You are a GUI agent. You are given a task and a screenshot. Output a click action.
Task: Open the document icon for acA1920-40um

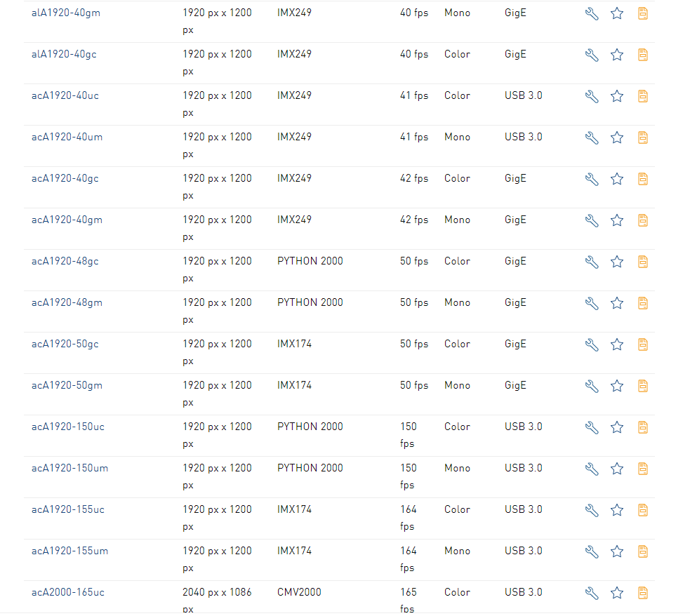(642, 138)
